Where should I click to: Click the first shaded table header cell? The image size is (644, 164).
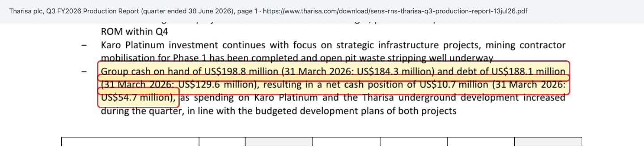coord(279,142)
